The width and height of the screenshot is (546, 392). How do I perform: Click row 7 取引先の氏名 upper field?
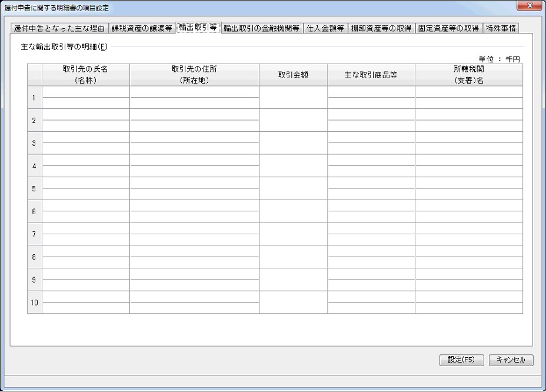click(x=86, y=229)
